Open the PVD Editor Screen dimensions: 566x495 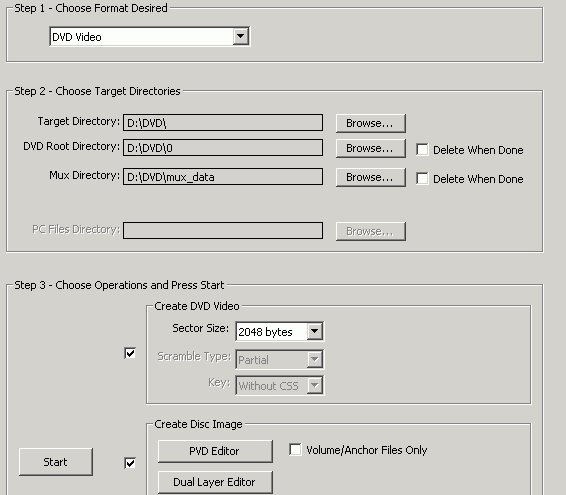tap(215, 451)
